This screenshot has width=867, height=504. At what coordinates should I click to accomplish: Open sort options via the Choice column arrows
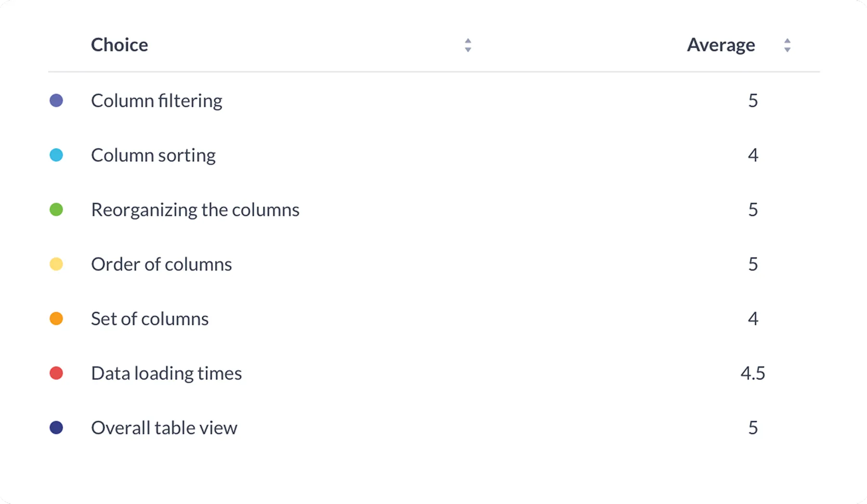467,45
